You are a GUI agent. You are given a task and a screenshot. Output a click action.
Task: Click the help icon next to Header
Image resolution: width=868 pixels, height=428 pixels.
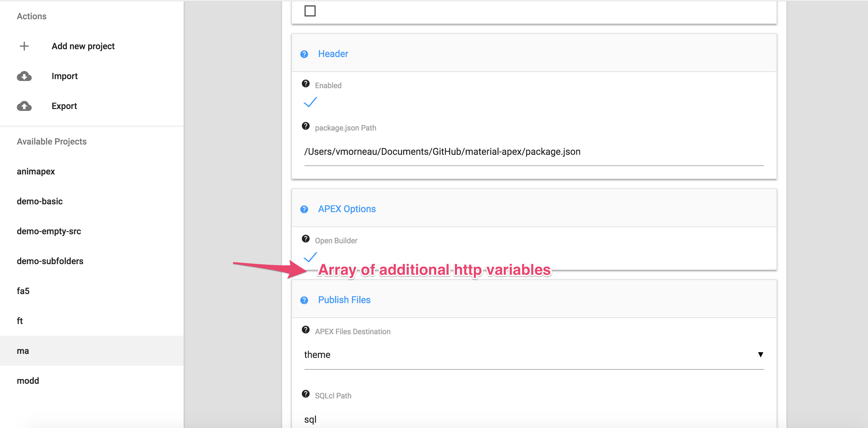click(304, 54)
